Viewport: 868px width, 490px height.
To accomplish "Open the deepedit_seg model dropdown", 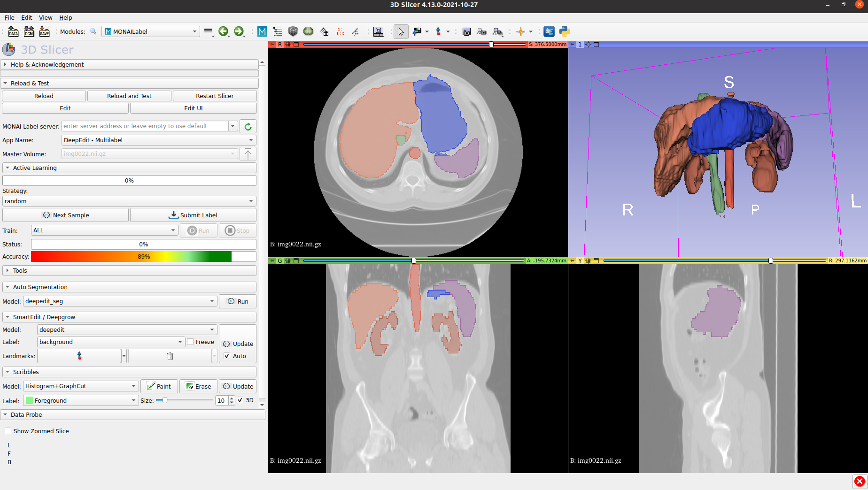I will click(120, 301).
